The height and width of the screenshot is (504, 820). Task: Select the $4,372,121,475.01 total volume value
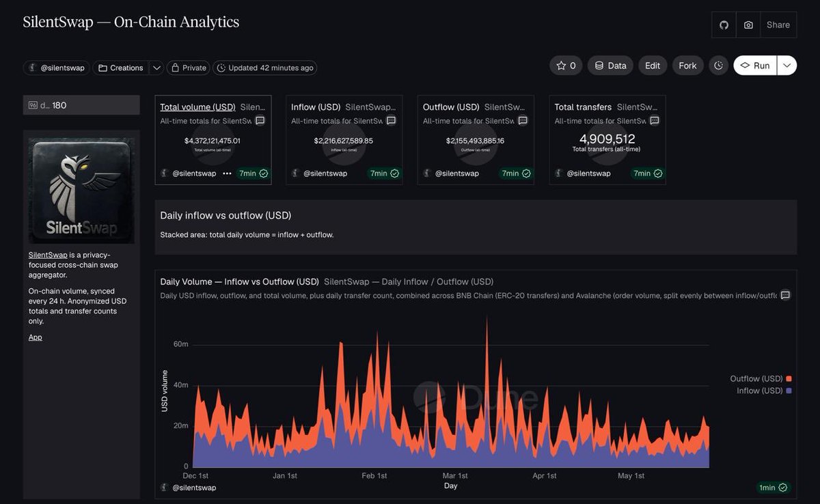coord(213,141)
